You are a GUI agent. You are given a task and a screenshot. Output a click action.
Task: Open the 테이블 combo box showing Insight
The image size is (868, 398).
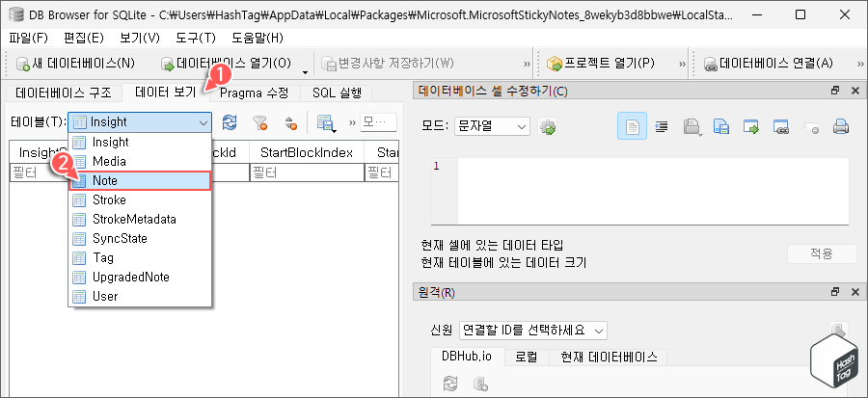click(140, 122)
